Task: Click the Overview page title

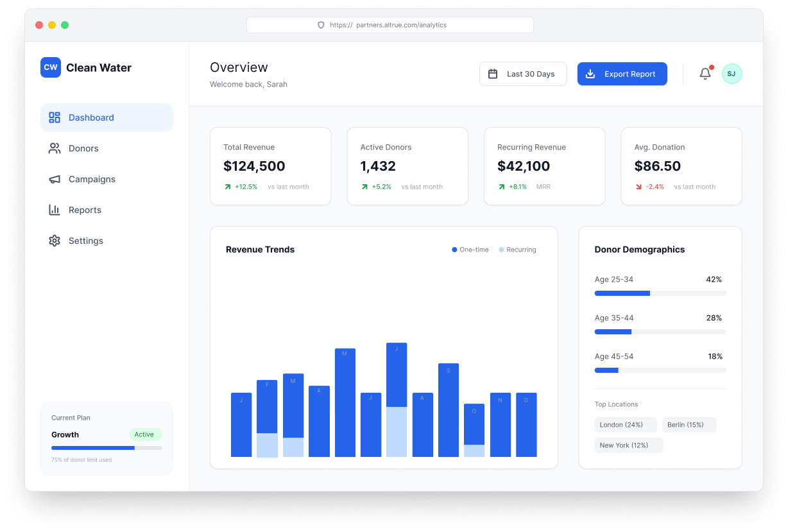Action: (x=239, y=67)
